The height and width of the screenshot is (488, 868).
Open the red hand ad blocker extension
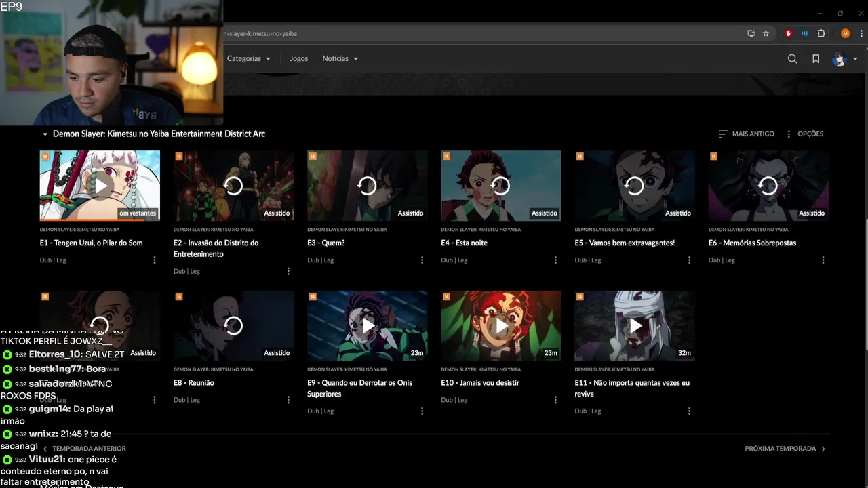pyautogui.click(x=788, y=33)
